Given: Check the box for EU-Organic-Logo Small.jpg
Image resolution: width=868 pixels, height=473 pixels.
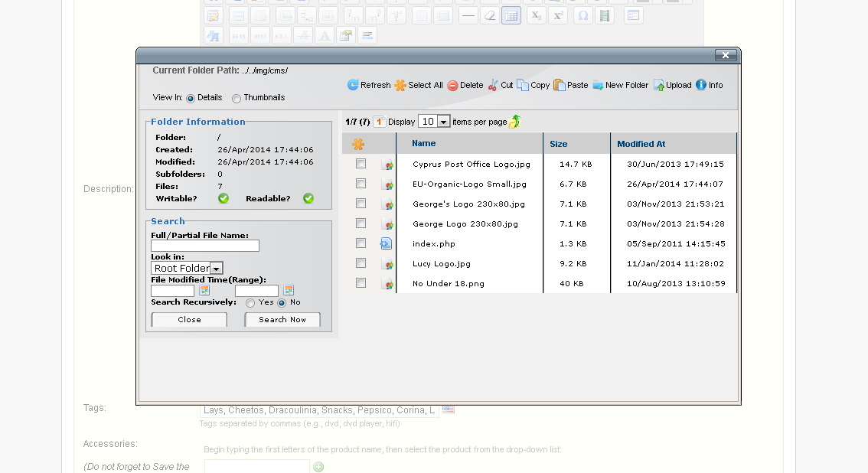Looking at the screenshot, I should 361,184.
